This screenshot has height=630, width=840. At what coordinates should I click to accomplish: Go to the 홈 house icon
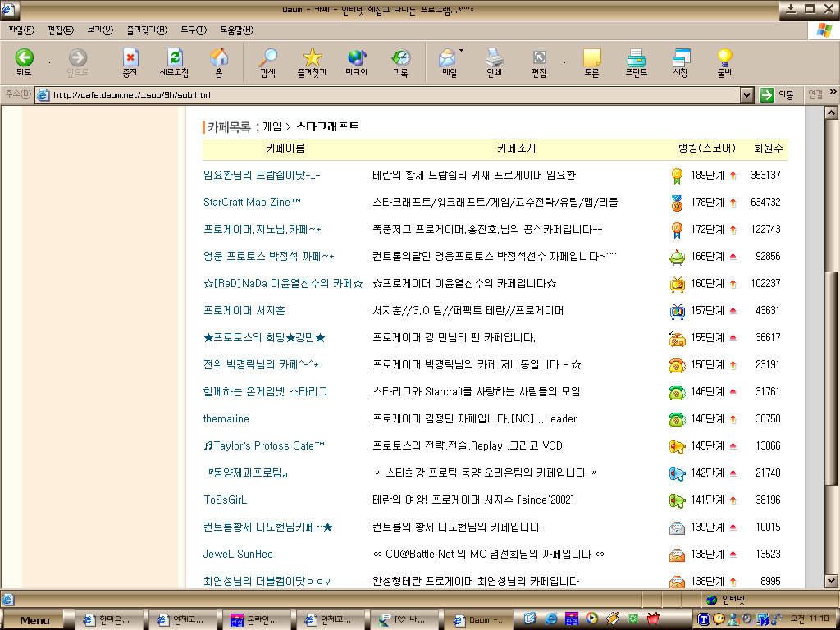pos(218,62)
